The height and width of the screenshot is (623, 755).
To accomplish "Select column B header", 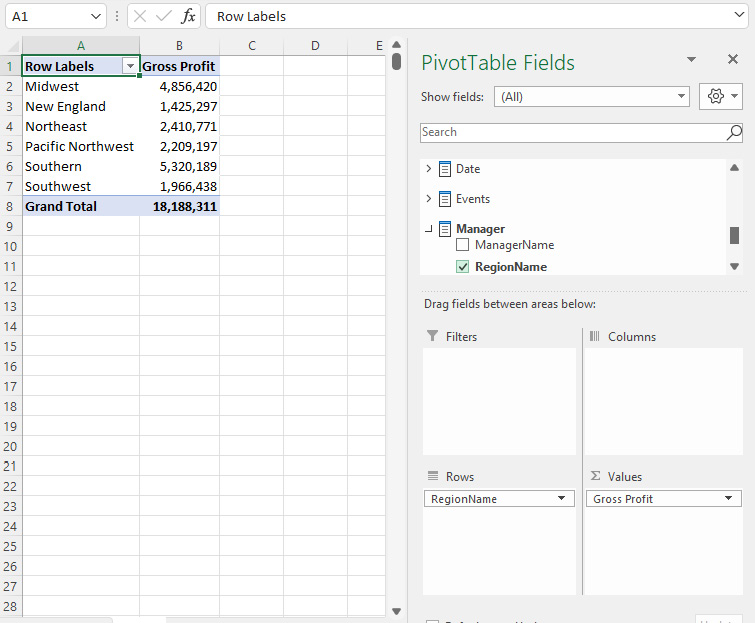I will point(179,46).
